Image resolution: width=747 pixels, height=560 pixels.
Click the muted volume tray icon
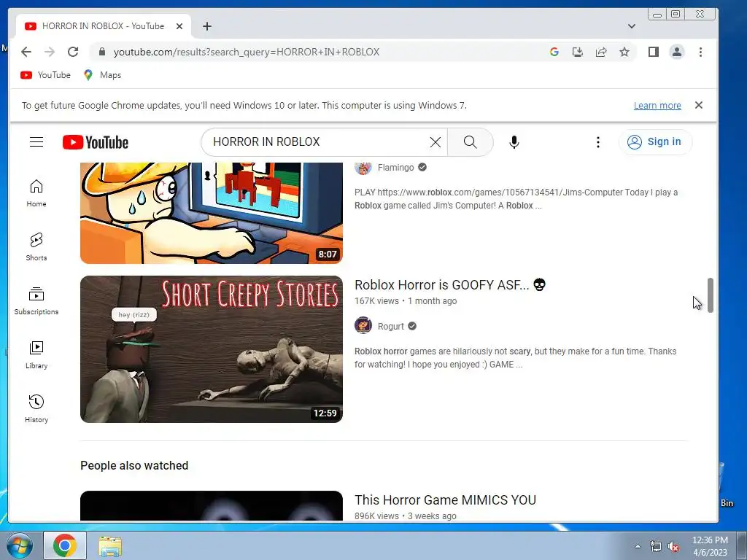coord(673,547)
